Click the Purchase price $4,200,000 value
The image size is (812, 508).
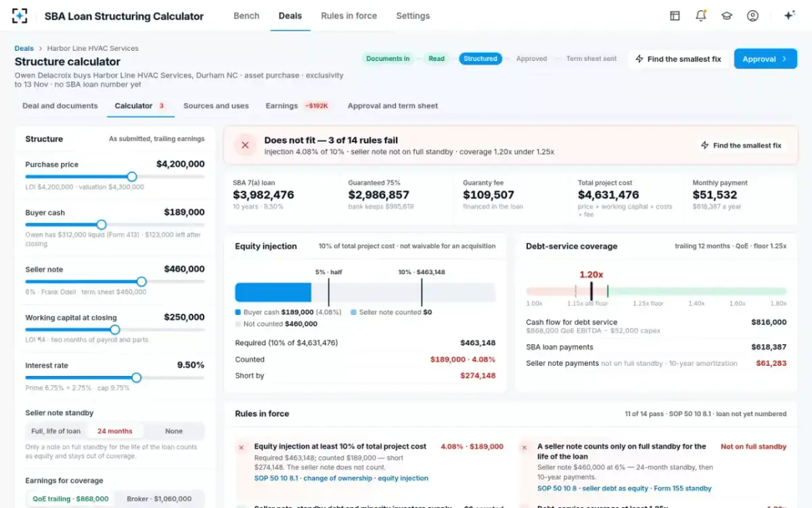pos(180,164)
